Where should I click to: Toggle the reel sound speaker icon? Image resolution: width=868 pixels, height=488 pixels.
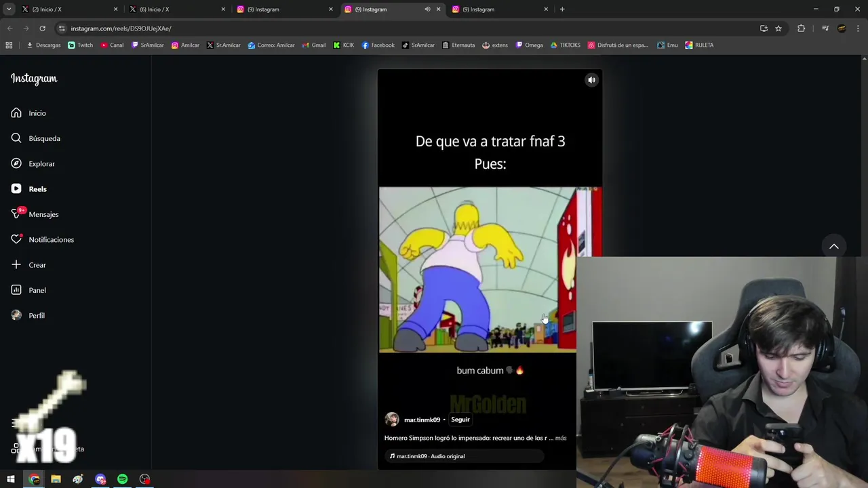click(591, 80)
